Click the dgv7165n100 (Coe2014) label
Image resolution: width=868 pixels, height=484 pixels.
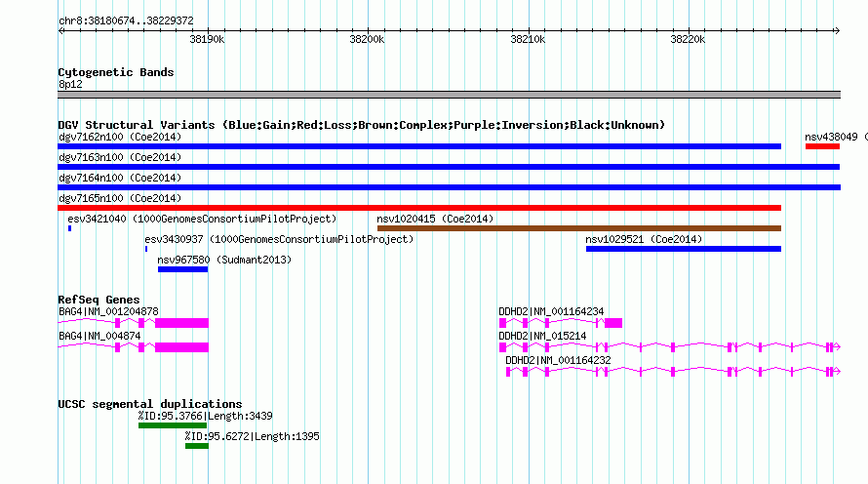pos(120,198)
